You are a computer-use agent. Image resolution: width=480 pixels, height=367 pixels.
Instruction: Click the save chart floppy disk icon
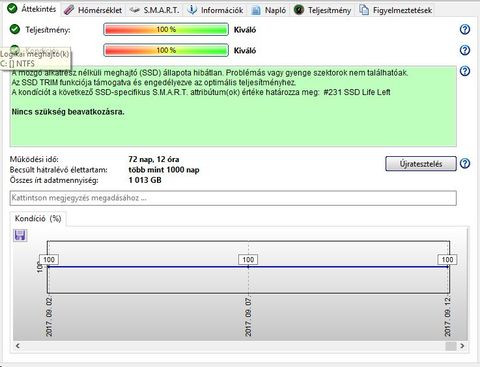coord(20,235)
